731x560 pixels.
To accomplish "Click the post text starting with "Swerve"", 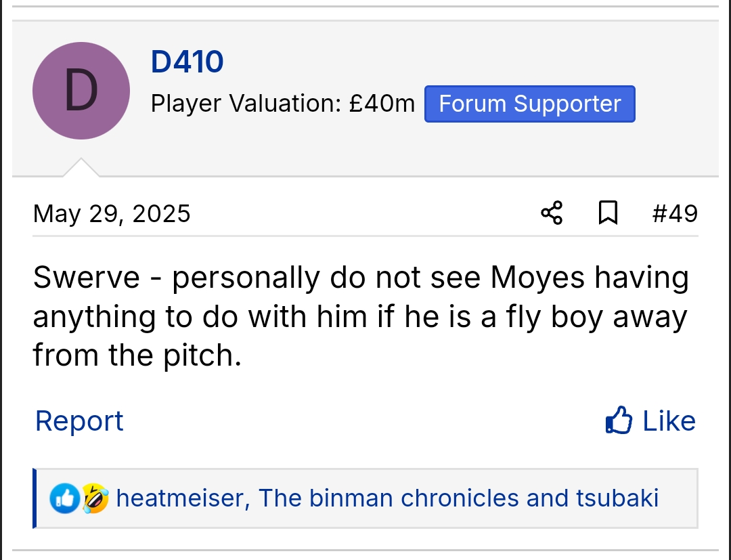I will point(360,316).
